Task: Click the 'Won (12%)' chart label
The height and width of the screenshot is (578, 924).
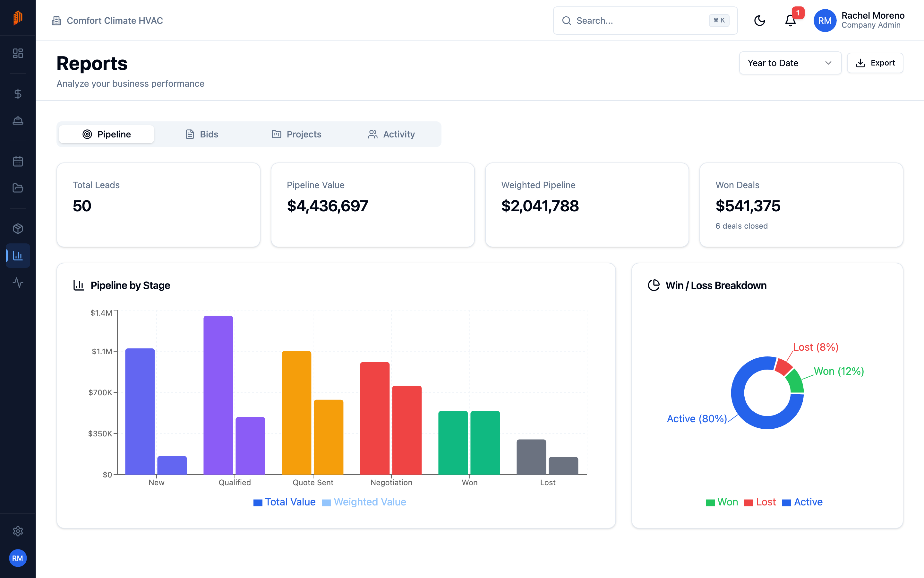Action: pos(839,371)
